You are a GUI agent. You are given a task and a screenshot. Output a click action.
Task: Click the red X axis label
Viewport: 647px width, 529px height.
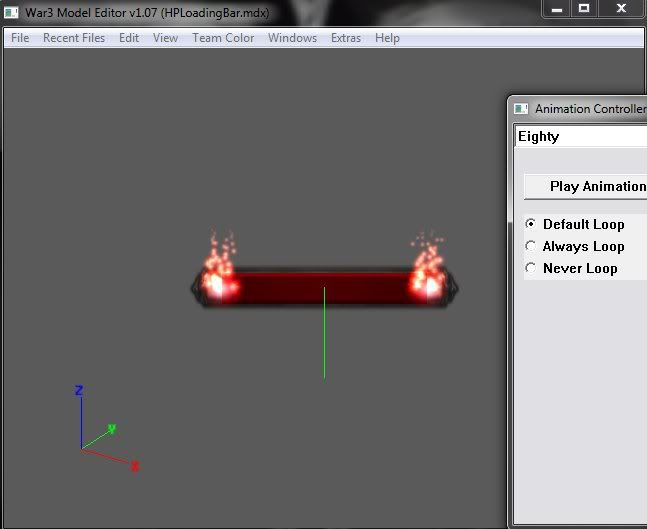[x=135, y=466]
